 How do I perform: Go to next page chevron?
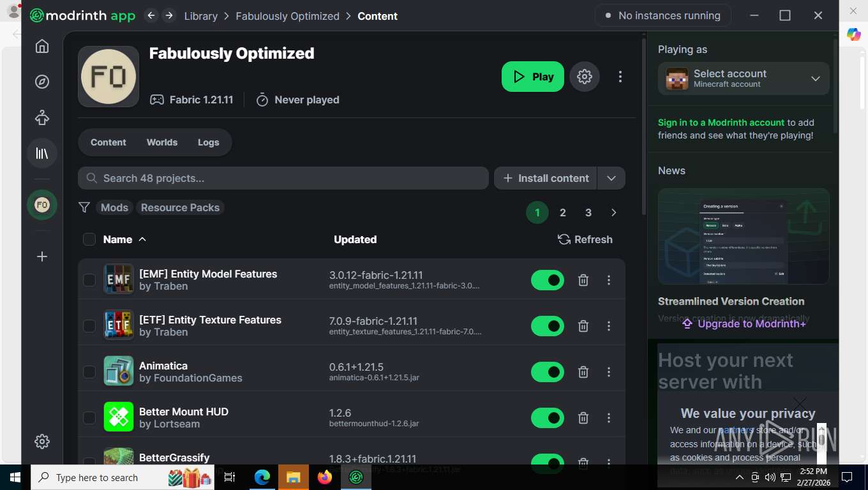[x=614, y=212]
